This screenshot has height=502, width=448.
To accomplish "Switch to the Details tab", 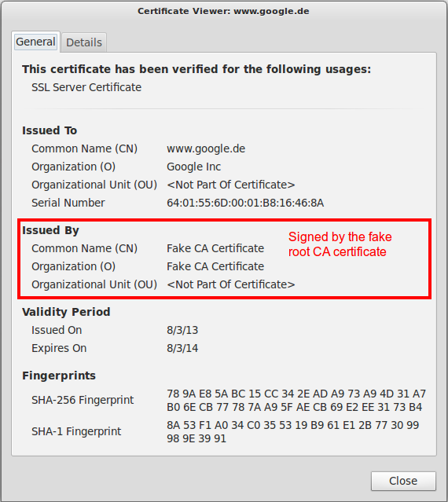I will point(84,42).
